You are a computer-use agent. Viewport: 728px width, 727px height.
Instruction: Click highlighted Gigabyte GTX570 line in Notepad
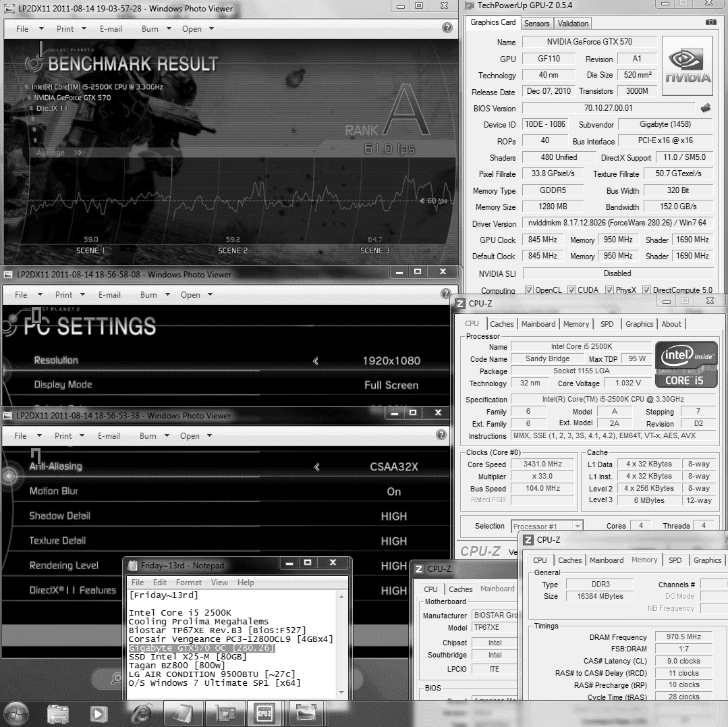(202, 647)
